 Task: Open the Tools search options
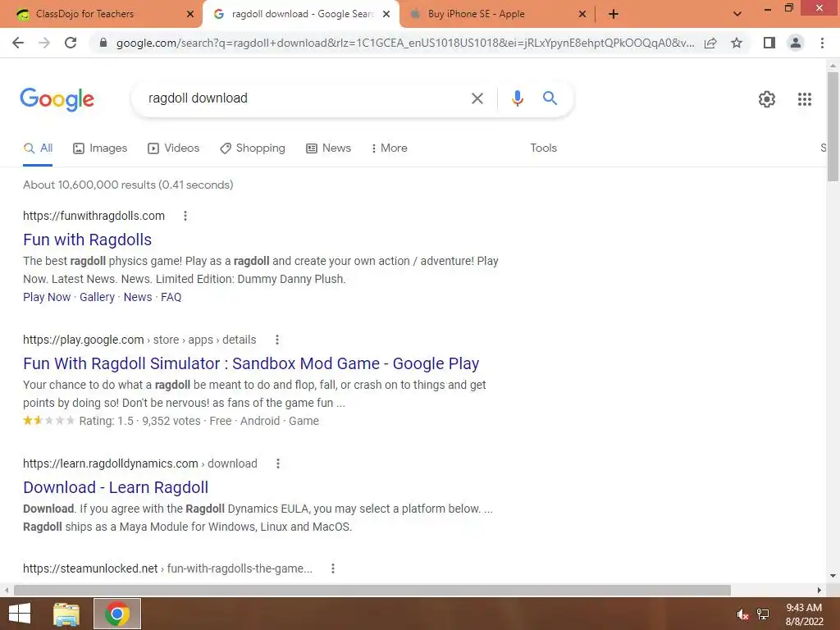[543, 148]
